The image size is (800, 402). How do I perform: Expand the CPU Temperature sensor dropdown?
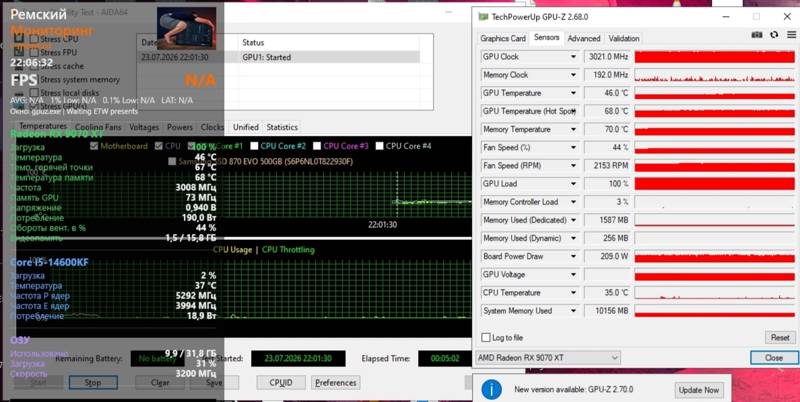573,293
